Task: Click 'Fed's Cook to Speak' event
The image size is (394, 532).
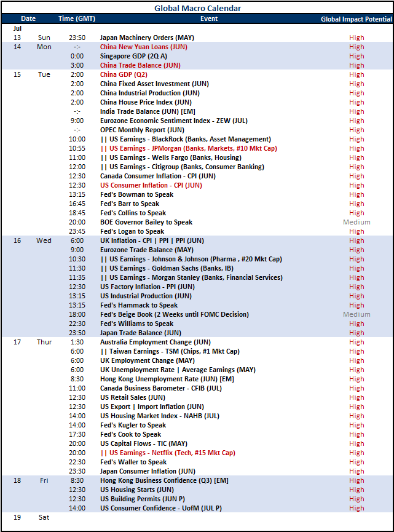Action: (x=130, y=434)
